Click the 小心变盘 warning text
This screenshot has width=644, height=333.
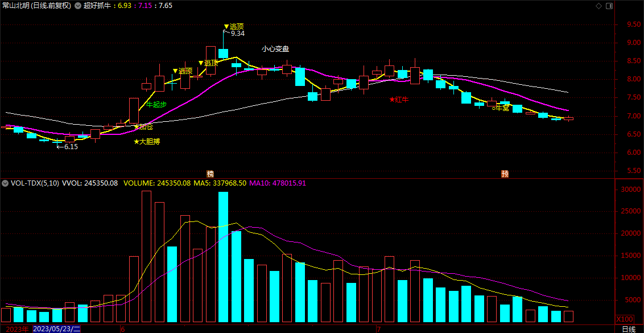(275, 49)
